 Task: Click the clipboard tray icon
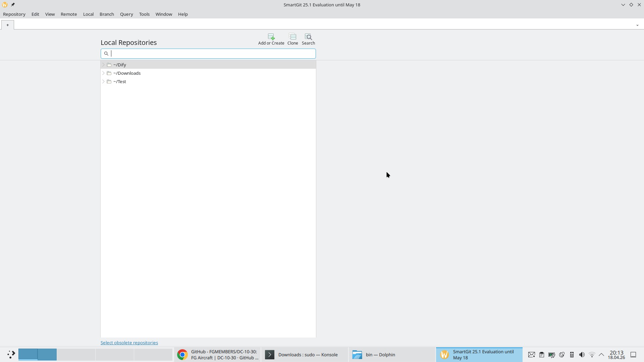point(541,355)
